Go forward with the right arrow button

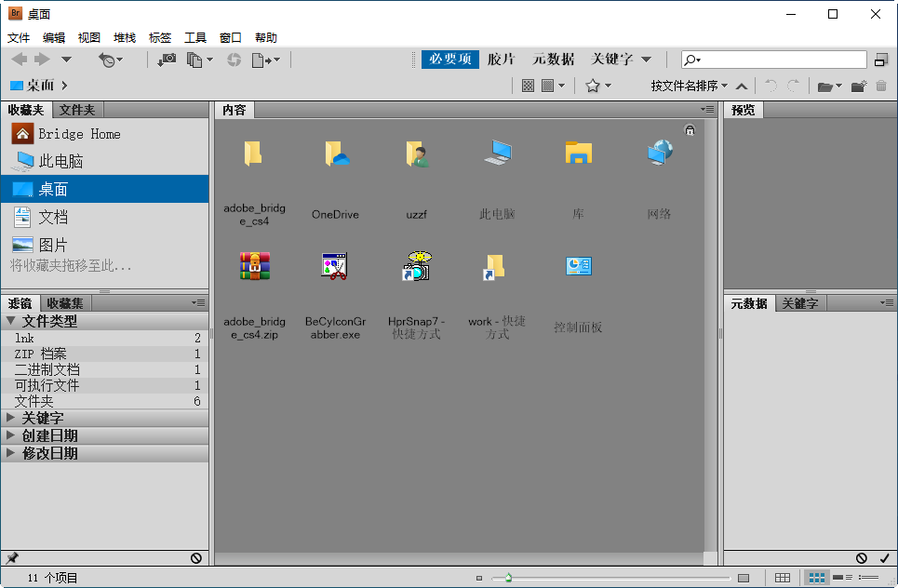click(43, 59)
